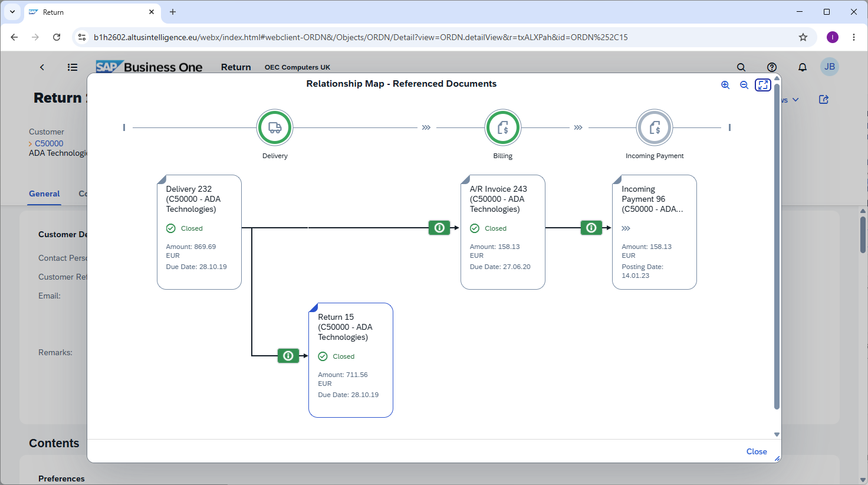Image resolution: width=868 pixels, height=485 pixels.
Task: Zoom out of the relationship map
Action: click(744, 85)
